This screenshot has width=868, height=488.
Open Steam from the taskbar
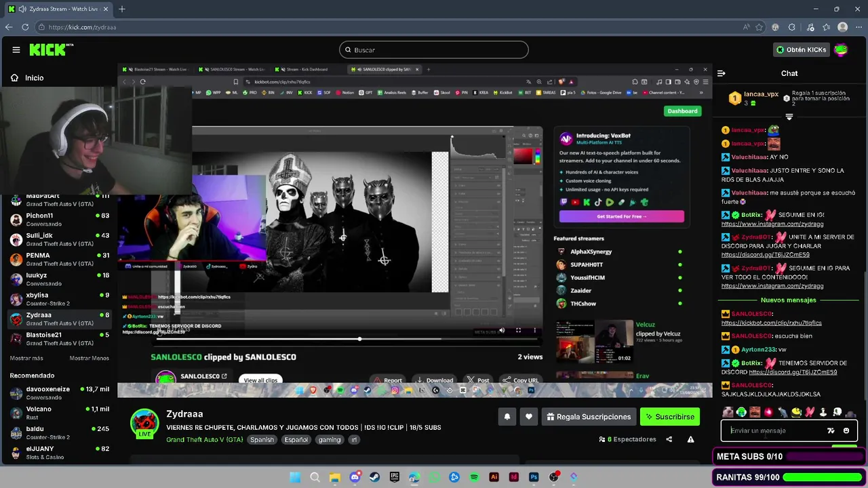coord(374,477)
